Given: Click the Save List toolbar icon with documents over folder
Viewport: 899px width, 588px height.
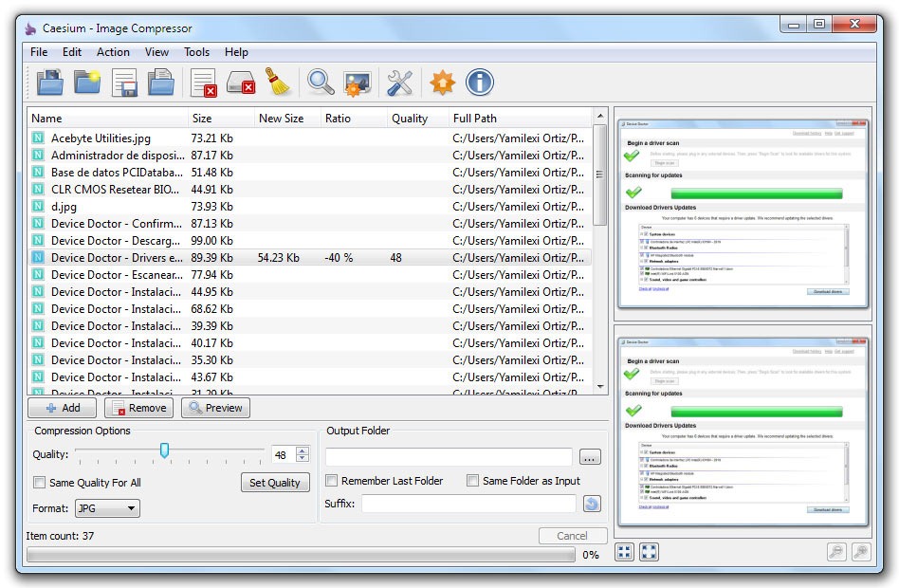Looking at the screenshot, I should click(161, 82).
